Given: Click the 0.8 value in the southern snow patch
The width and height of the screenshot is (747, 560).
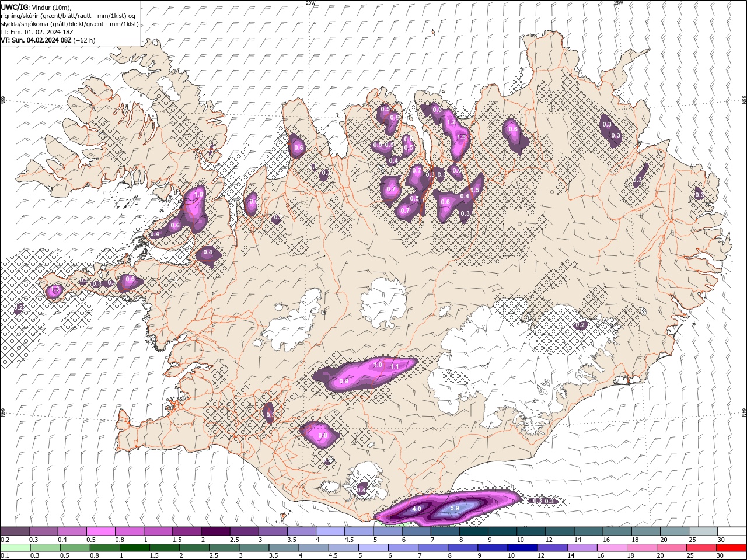Looking at the screenshot, I should [322, 436].
